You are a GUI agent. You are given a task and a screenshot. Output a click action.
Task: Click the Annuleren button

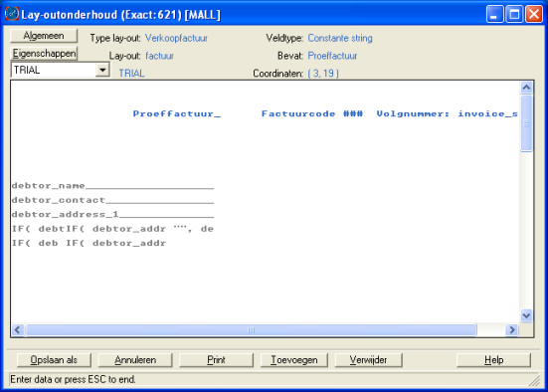coord(135,360)
